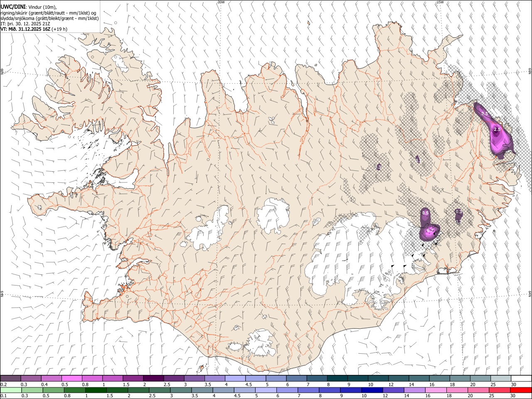Viewport: 532px width, 399px height.
Task: Click the 0.1 label on rain scale
Action: (4, 396)
